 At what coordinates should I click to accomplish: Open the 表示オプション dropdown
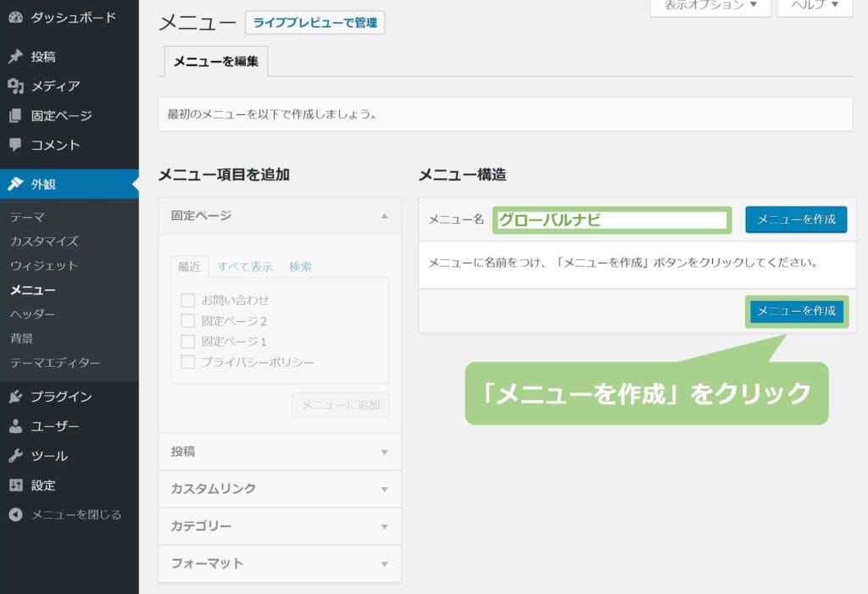[x=710, y=7]
